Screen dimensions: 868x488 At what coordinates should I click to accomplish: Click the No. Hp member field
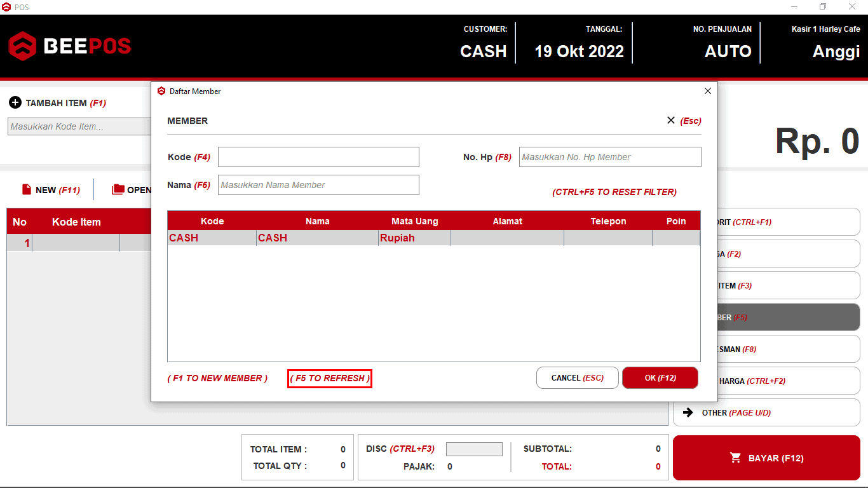click(x=609, y=157)
